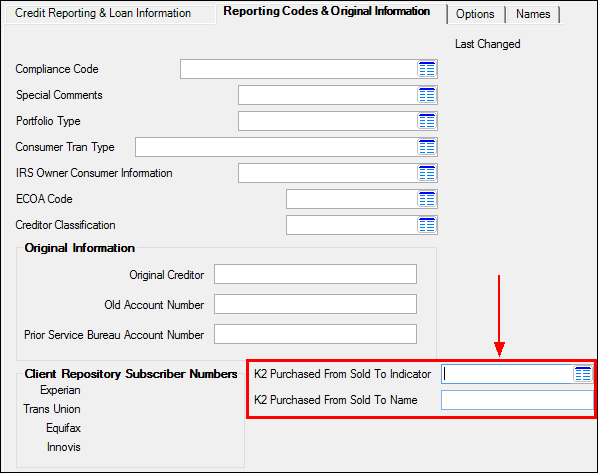Click K2 Purchased From Sold To Name field
Screen dimensions: 600x474
(x=517, y=400)
